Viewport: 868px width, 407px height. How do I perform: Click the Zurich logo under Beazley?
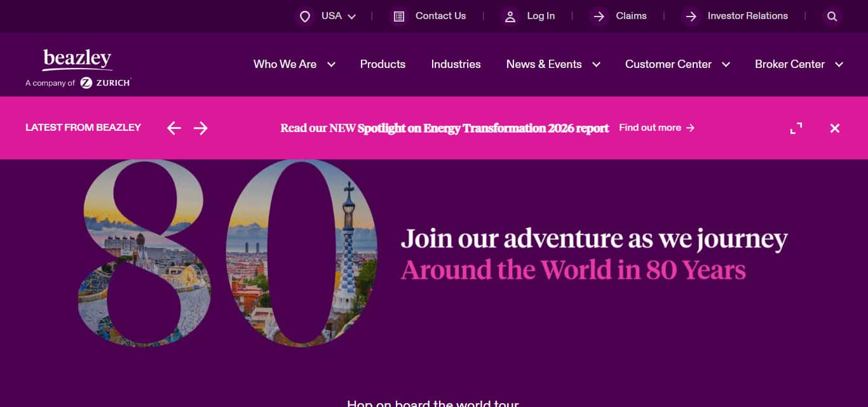105,83
